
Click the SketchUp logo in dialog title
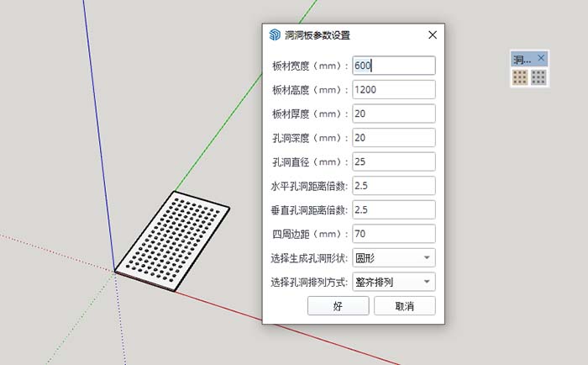pyautogui.click(x=275, y=35)
